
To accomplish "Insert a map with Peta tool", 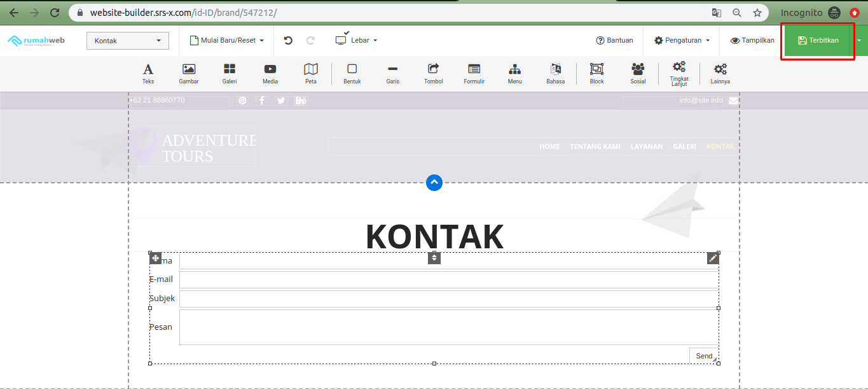I will (x=311, y=73).
